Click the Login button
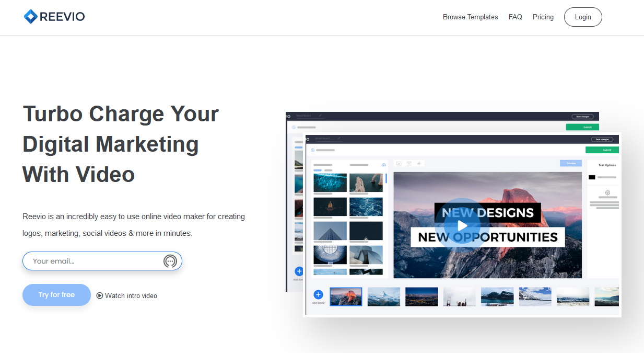This screenshot has width=644, height=353. pyautogui.click(x=583, y=17)
